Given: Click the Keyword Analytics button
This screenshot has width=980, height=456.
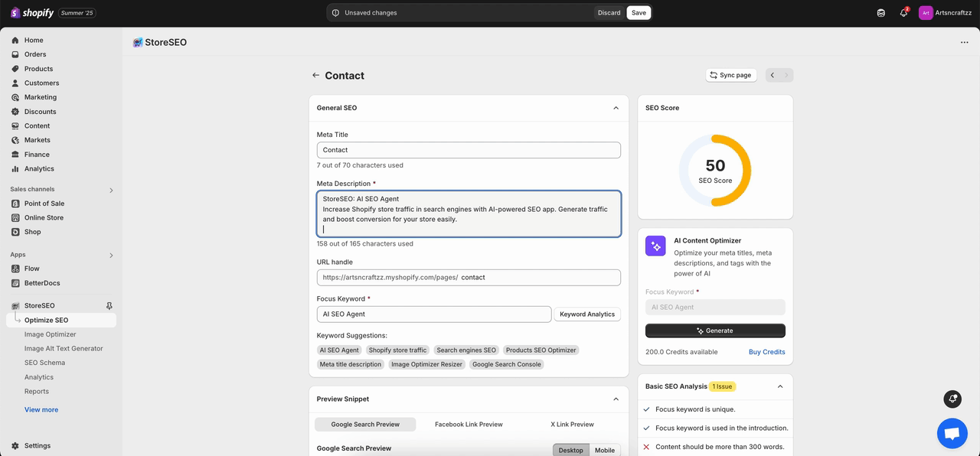Looking at the screenshot, I should pyautogui.click(x=587, y=314).
